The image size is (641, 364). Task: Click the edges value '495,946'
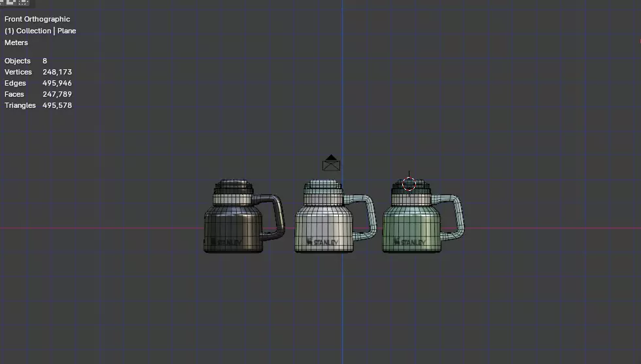tap(58, 83)
